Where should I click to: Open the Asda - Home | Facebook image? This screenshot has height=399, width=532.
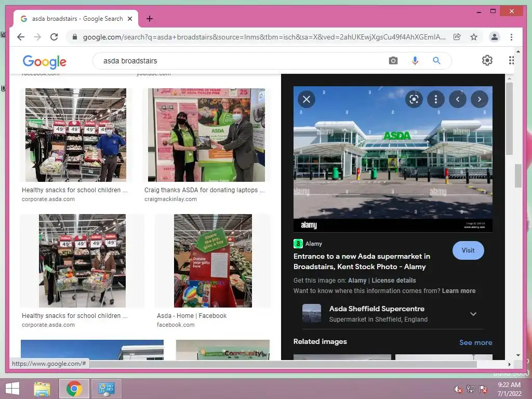pyautogui.click(x=212, y=261)
